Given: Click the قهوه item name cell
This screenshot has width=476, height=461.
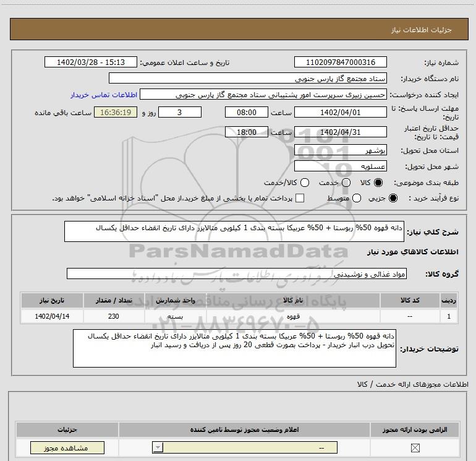Looking at the screenshot, I should pyautogui.click(x=293, y=316).
